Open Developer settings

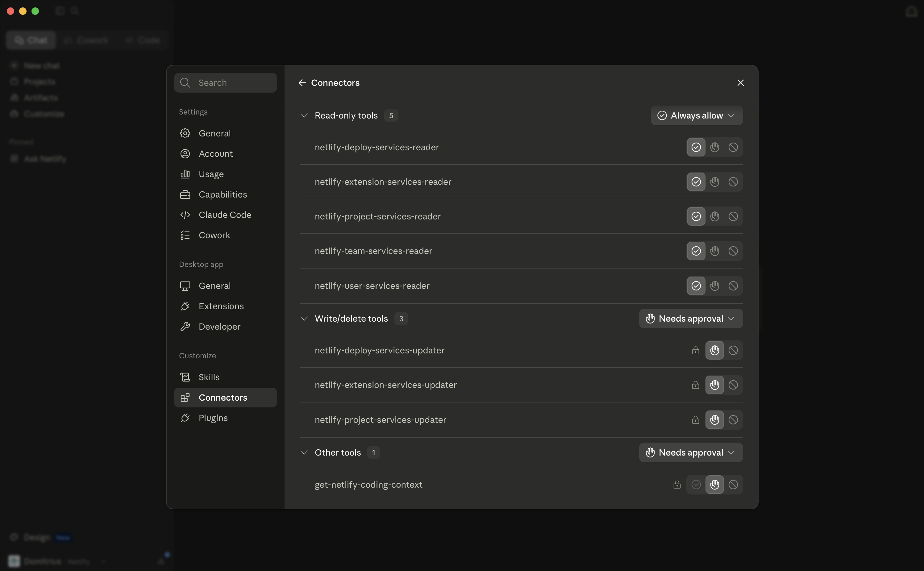[225, 327]
